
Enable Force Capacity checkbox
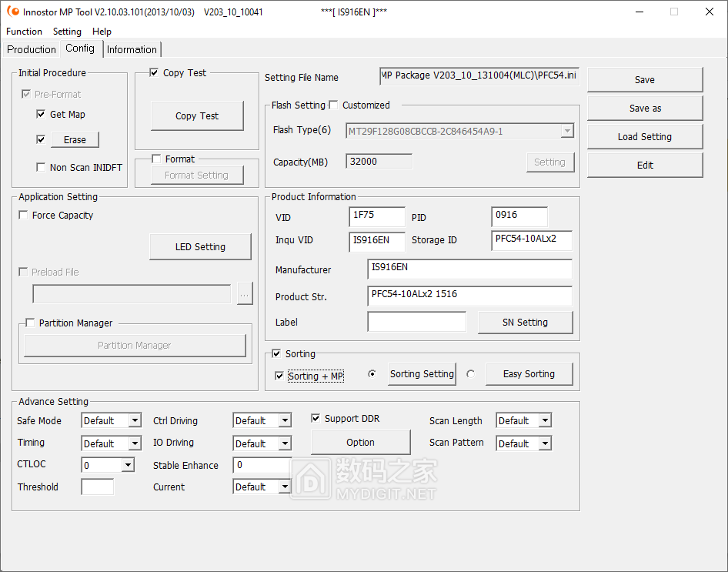[23, 215]
